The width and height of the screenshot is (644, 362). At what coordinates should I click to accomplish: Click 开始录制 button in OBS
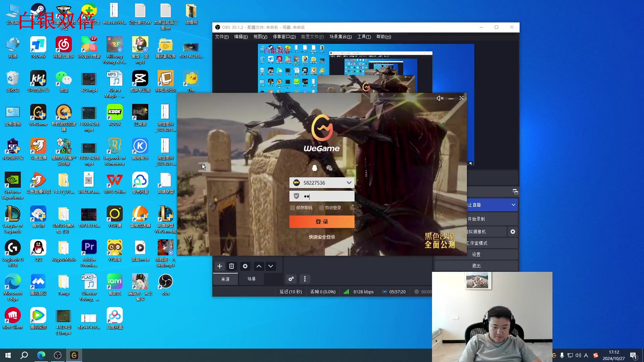click(492, 219)
